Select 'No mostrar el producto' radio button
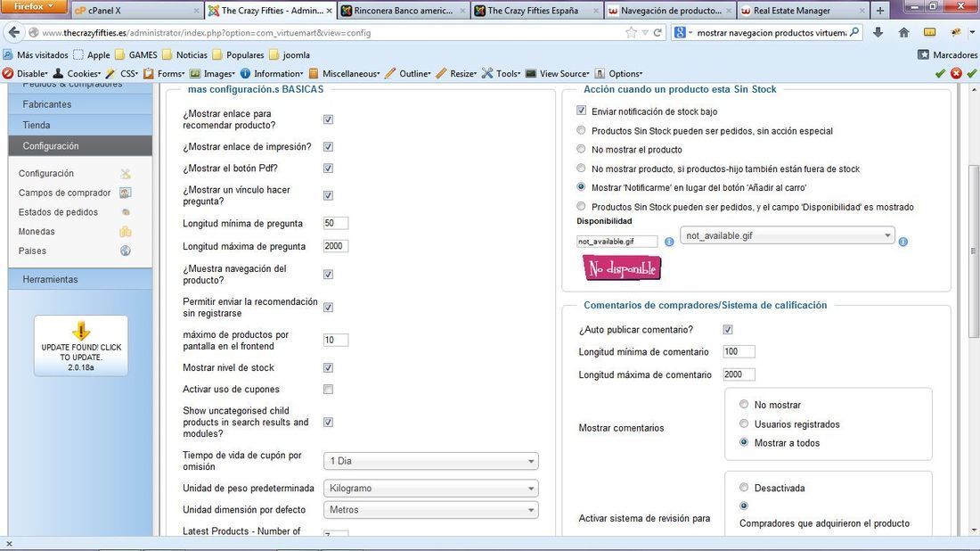 [x=581, y=149]
